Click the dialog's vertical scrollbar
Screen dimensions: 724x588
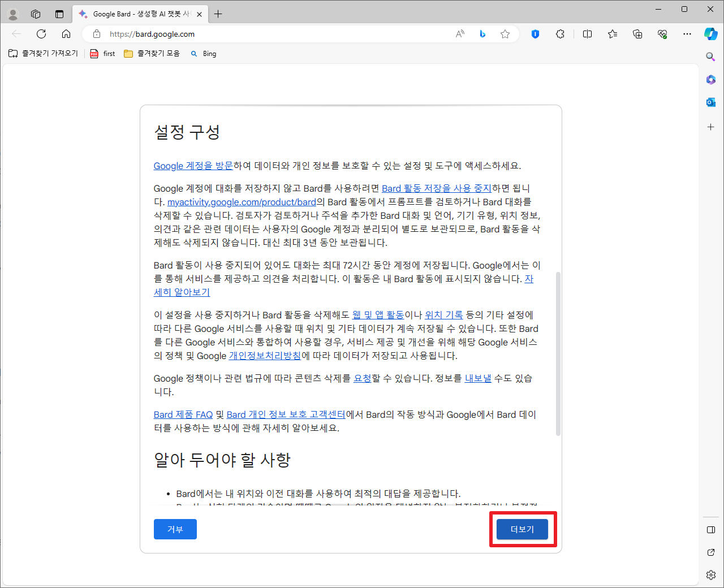tap(558, 354)
